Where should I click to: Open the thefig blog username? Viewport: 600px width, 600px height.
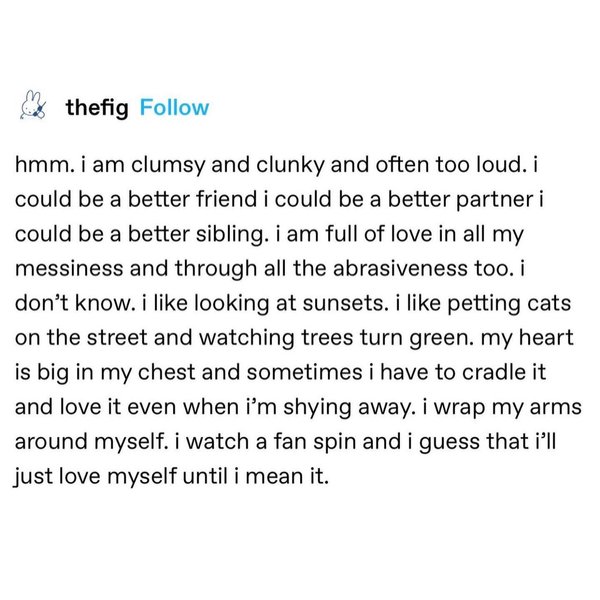click(x=96, y=109)
